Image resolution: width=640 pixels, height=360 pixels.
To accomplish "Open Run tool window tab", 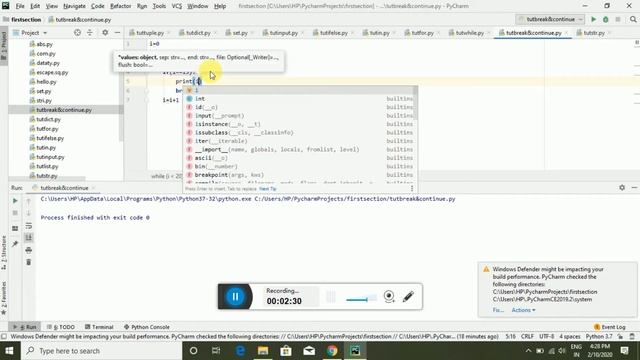I will pyautogui.click(x=24, y=327).
